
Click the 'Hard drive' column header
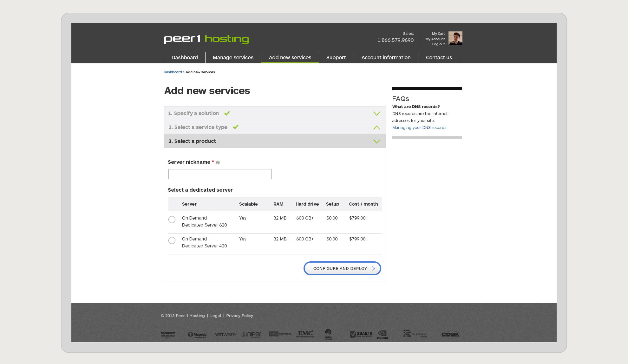[307, 204]
